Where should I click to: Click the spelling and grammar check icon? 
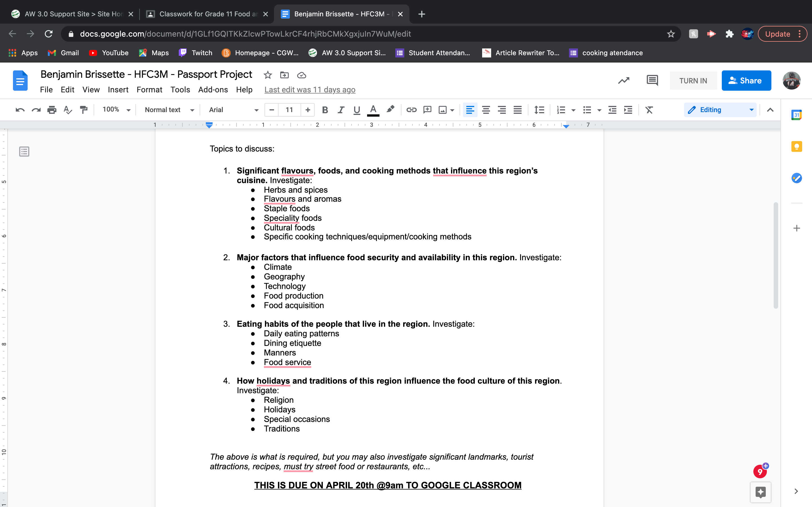(67, 110)
